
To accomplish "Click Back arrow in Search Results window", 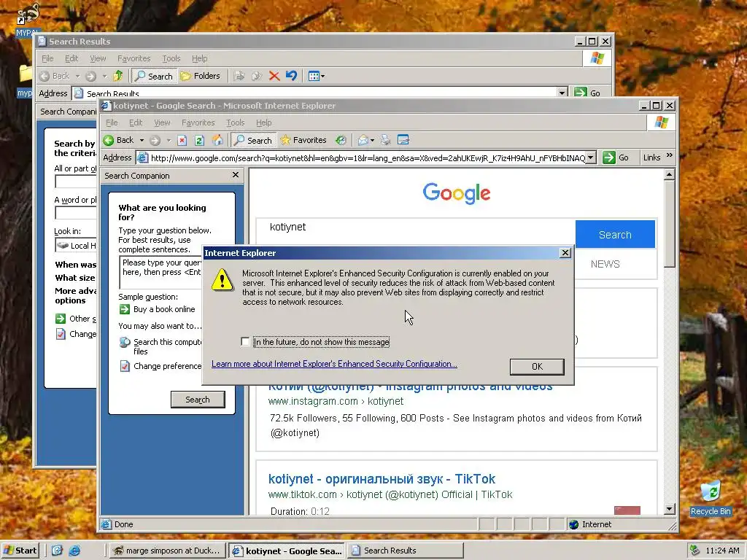I will point(44,76).
